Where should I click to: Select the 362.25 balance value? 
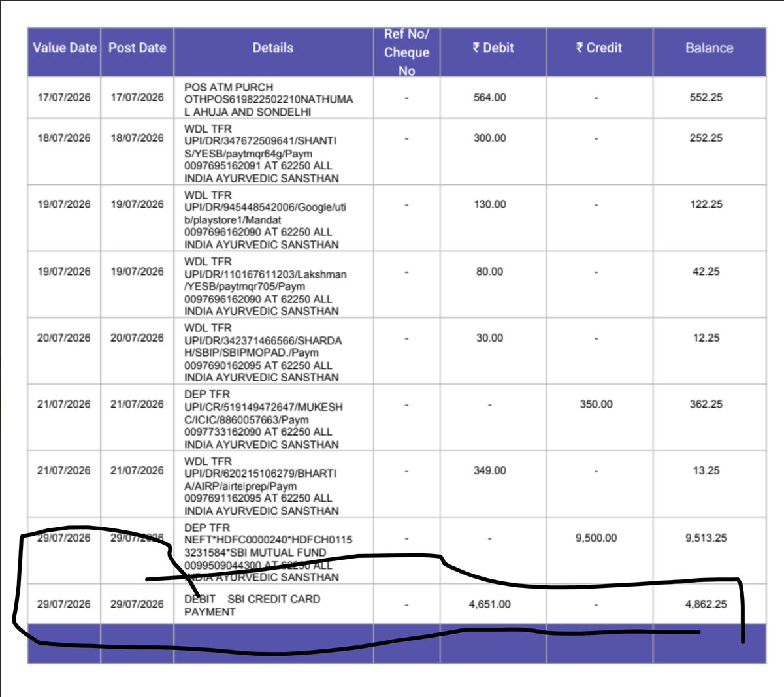(706, 404)
